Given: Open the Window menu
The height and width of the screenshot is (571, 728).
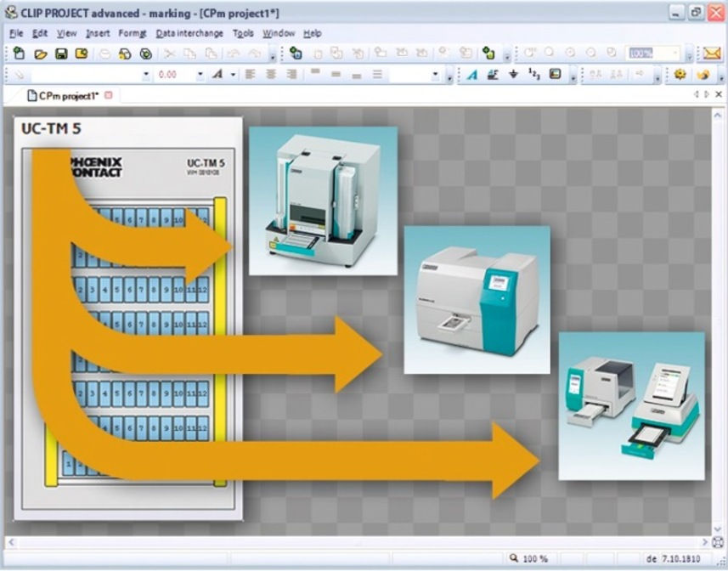Looking at the screenshot, I should (x=279, y=33).
